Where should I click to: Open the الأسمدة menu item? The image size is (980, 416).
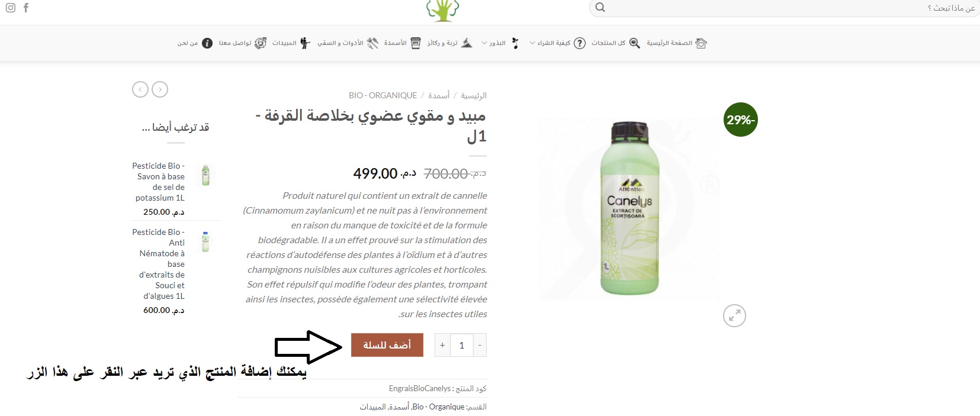tap(402, 43)
